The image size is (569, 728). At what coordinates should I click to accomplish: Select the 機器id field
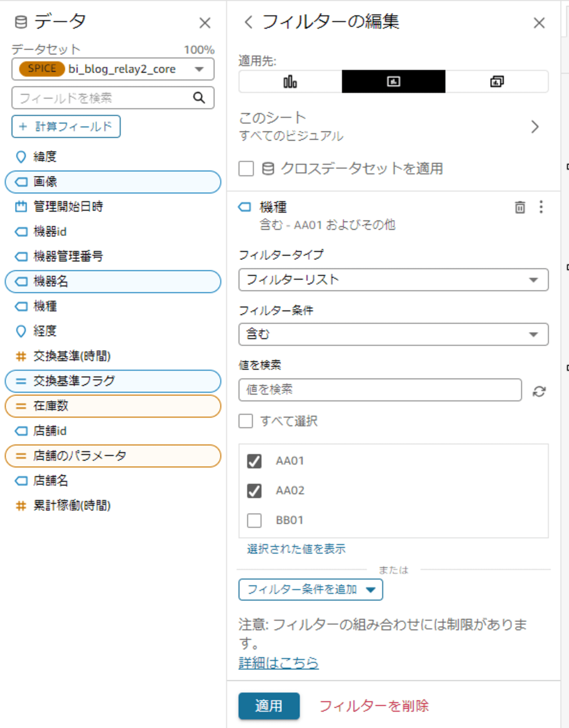(113, 232)
